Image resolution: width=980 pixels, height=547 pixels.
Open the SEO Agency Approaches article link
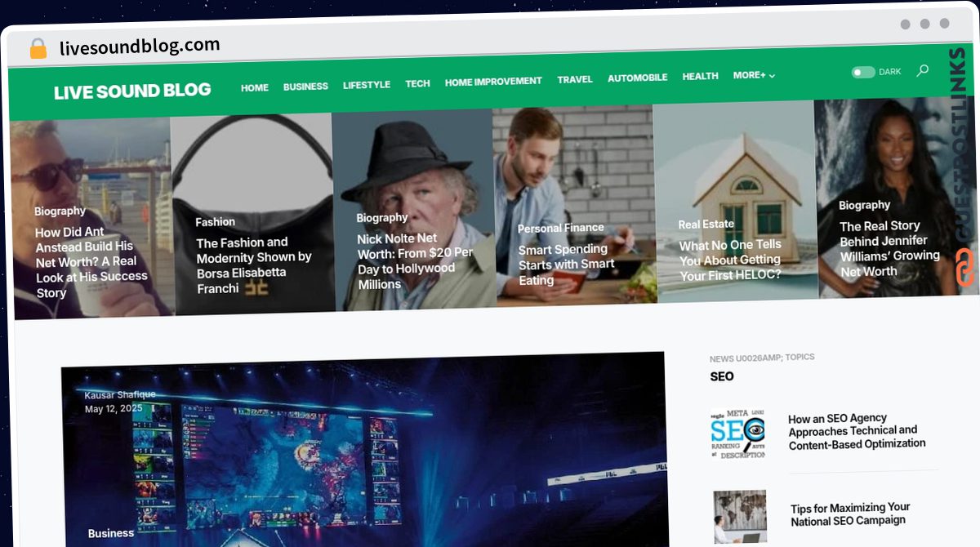857,431
